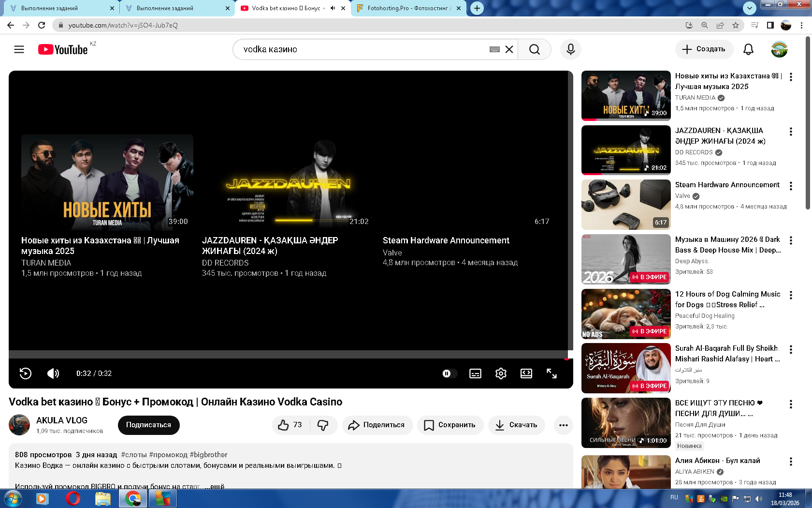Screen dimensions: 812x508
Task: Open more actions menu below video
Action: pos(563,425)
